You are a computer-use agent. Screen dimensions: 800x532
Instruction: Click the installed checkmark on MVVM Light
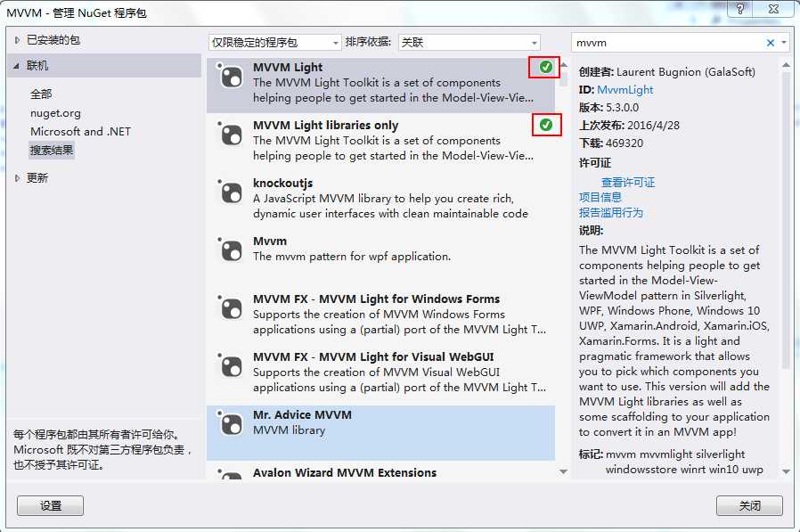click(x=546, y=67)
